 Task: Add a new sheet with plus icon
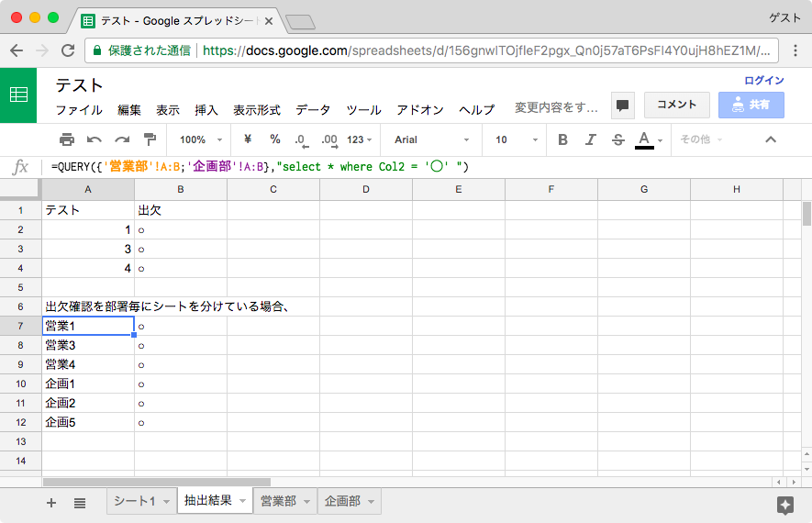[51, 502]
